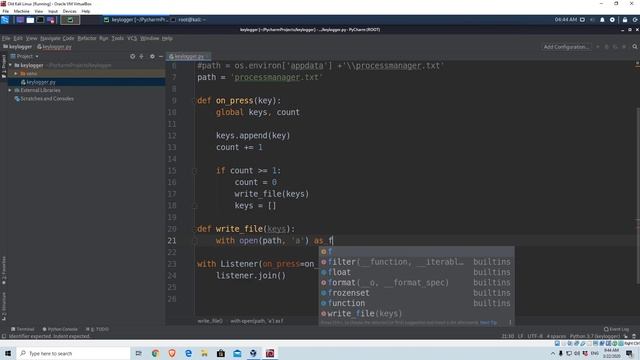Choose 'function' from completion list
This screenshot has height=360, width=640.
pos(416,303)
